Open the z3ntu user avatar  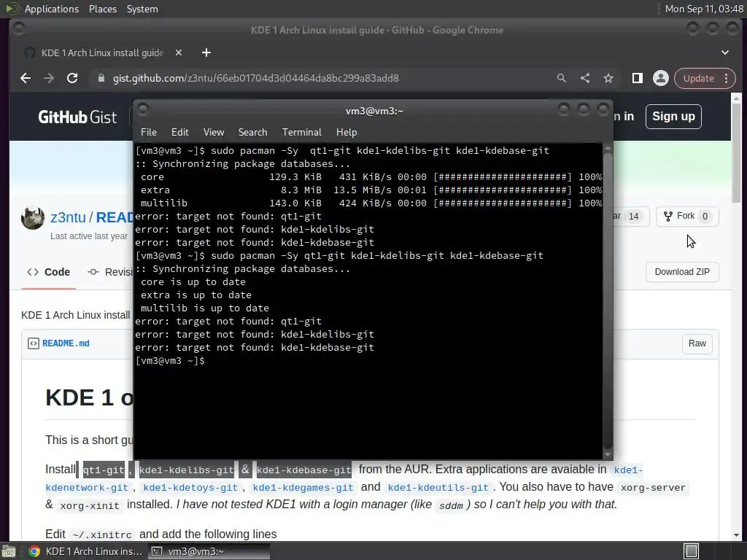(x=33, y=218)
